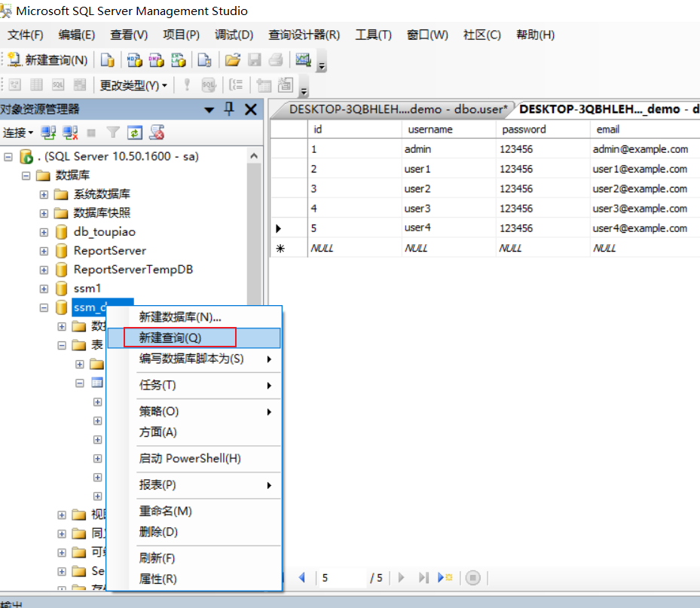Screen dimensions: 700x608
Task: Open file with the folder icon
Action: click(232, 60)
